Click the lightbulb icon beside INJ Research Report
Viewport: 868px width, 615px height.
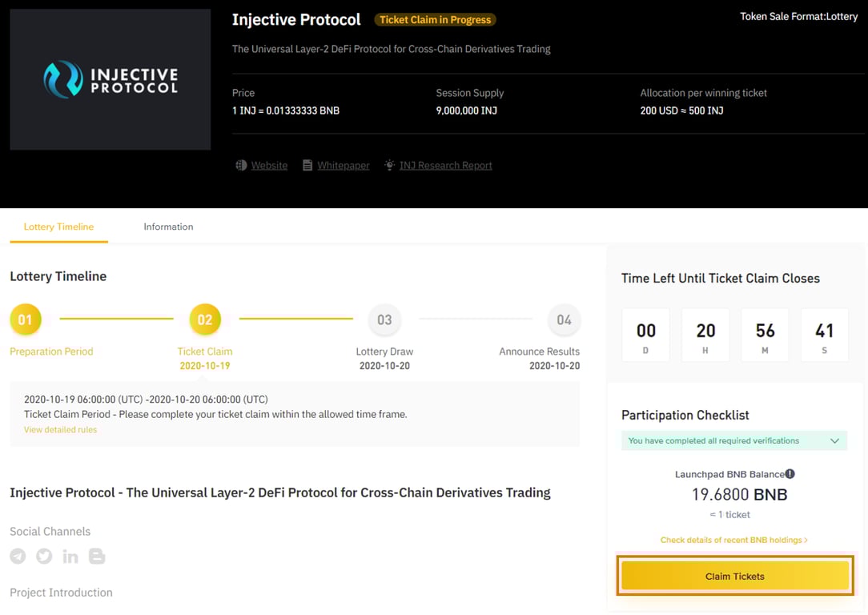click(x=389, y=165)
